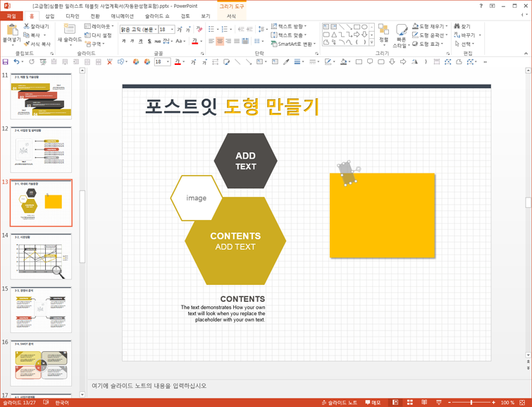
Task: Click the Clear Formatting eraser icon
Action: click(x=199, y=29)
